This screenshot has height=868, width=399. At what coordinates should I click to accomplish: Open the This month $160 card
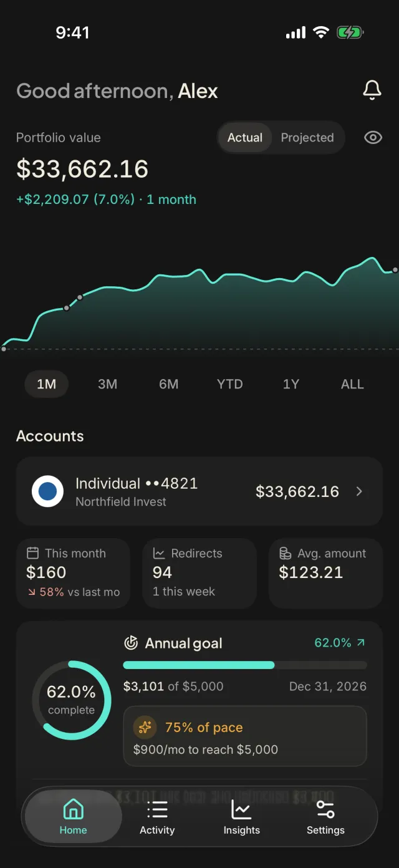coord(73,574)
